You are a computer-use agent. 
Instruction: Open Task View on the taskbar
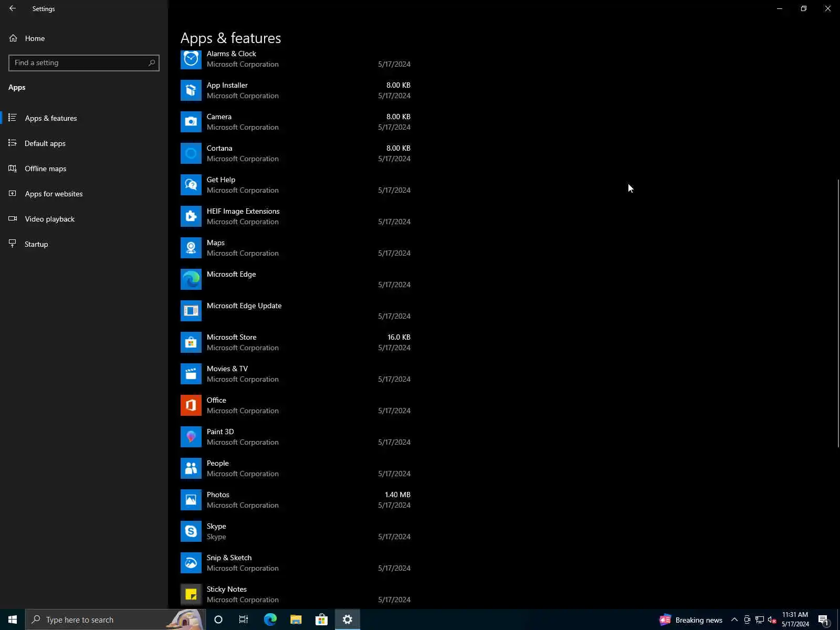(x=244, y=619)
